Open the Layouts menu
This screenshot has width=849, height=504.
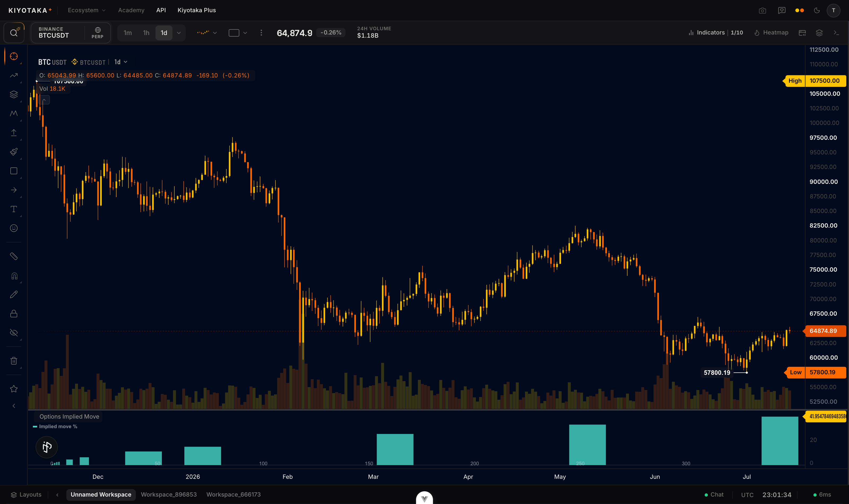[x=26, y=494]
